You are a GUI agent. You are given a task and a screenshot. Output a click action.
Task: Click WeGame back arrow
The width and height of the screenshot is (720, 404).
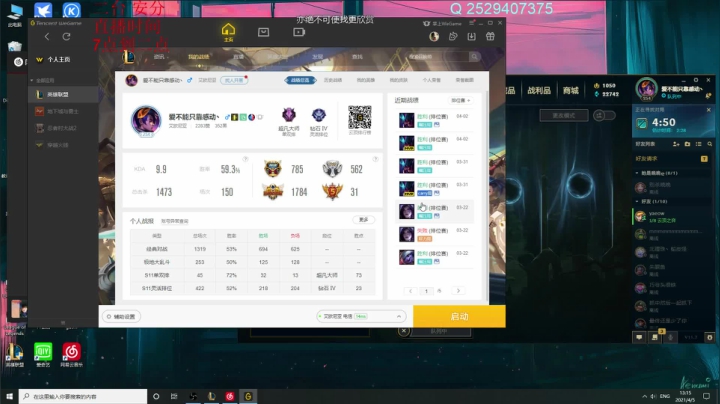point(47,37)
